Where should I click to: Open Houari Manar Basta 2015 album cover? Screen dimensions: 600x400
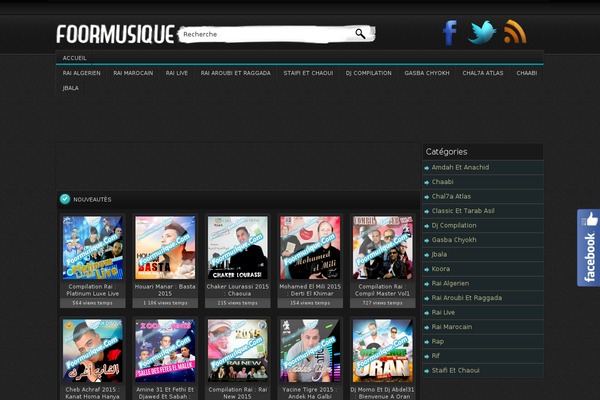(x=165, y=247)
